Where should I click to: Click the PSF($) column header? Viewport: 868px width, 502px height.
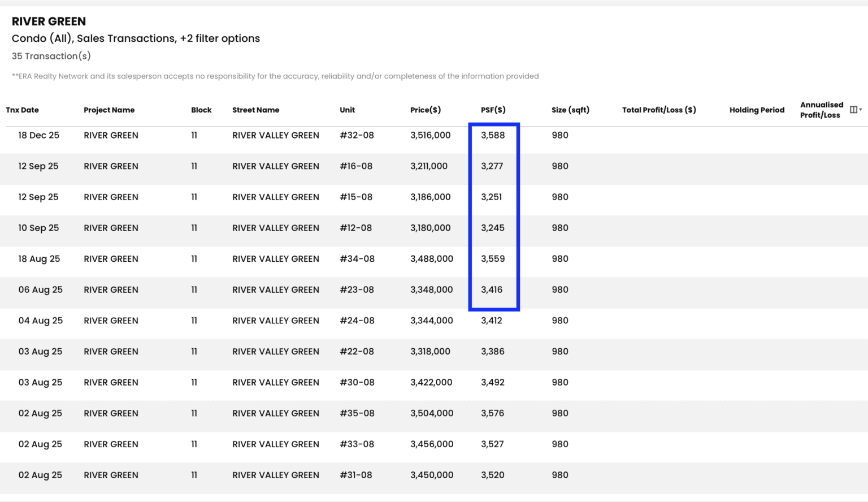point(493,110)
